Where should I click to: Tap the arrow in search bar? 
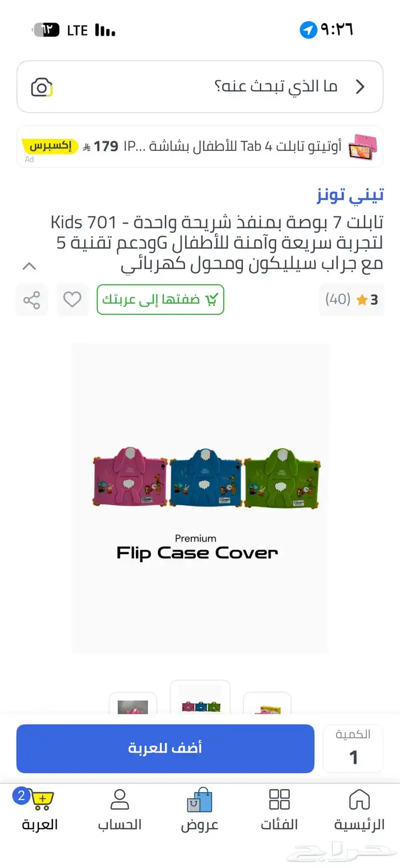coord(360,87)
